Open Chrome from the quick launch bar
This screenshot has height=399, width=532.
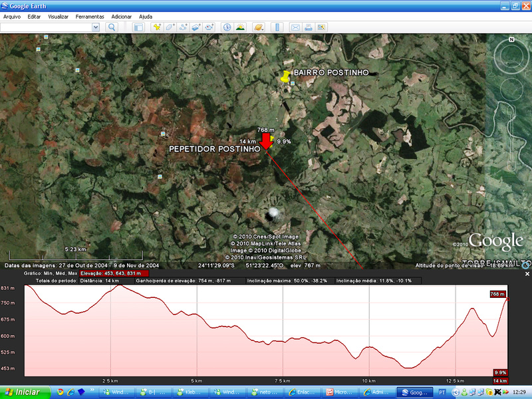coord(61,392)
